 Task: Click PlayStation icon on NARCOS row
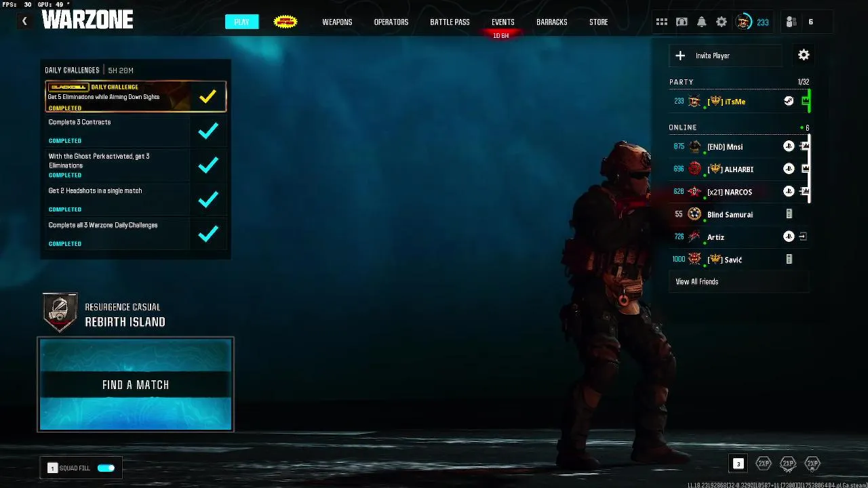(x=789, y=191)
